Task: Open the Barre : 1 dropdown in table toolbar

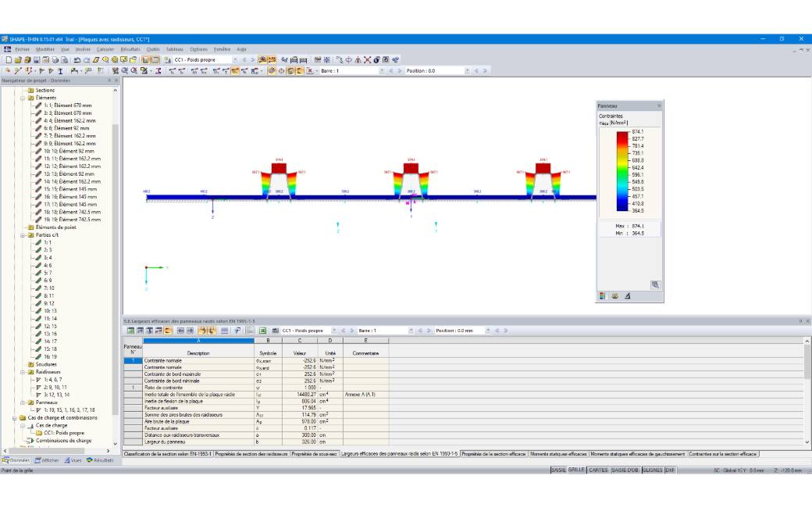Action: click(x=411, y=330)
